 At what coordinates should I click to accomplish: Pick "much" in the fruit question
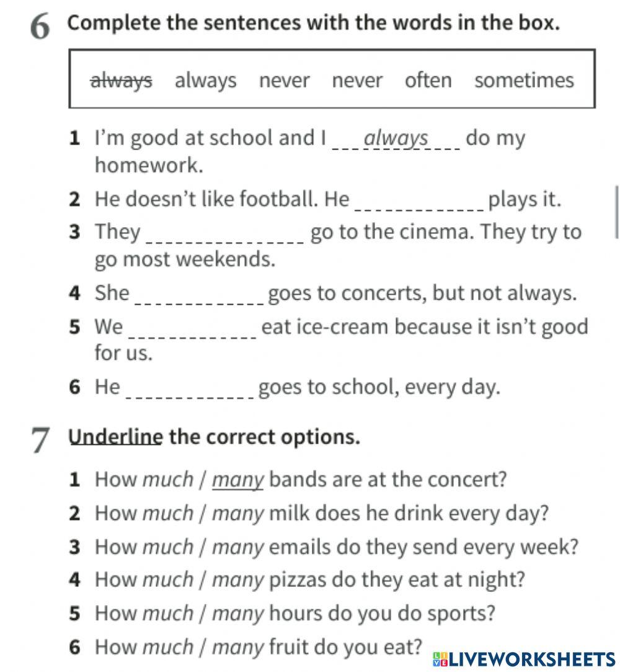168,647
